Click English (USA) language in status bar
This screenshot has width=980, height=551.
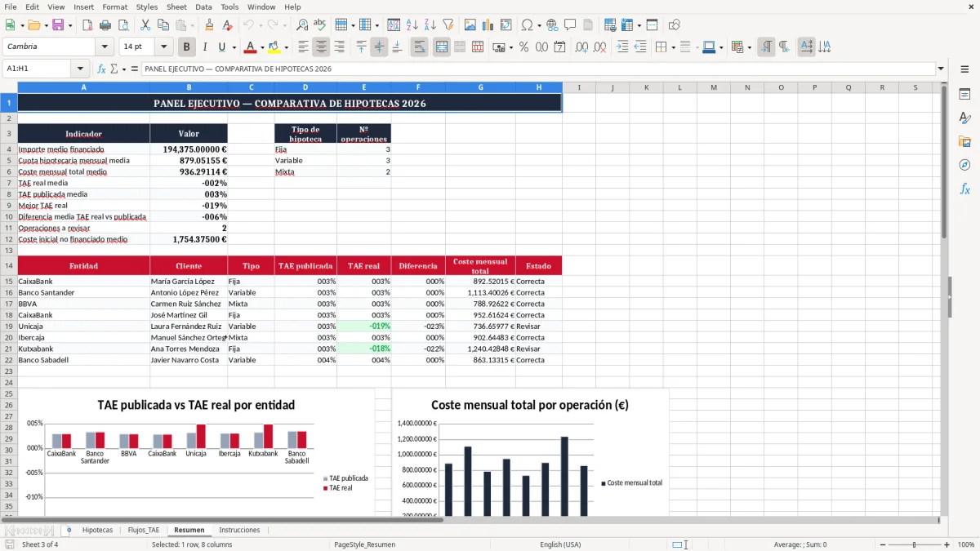point(560,544)
